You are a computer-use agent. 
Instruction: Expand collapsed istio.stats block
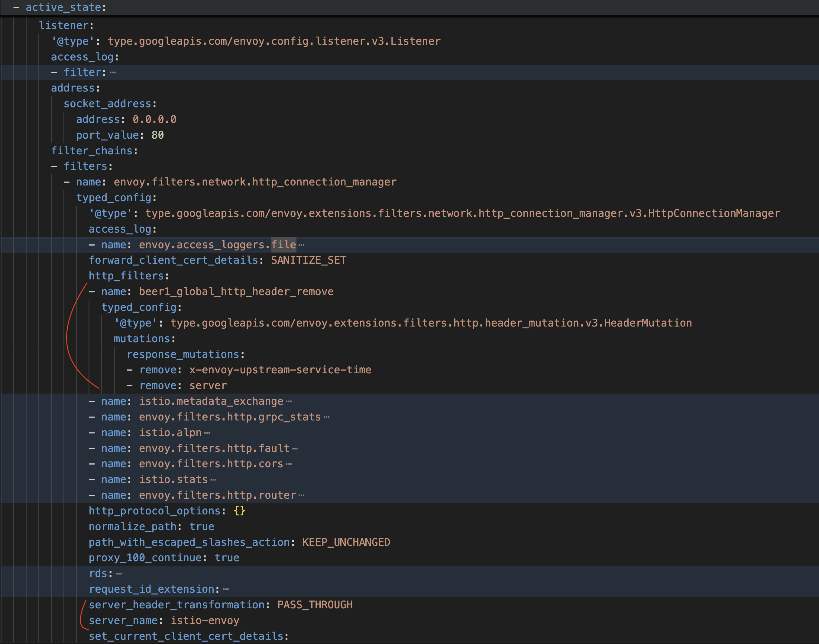coord(213,480)
